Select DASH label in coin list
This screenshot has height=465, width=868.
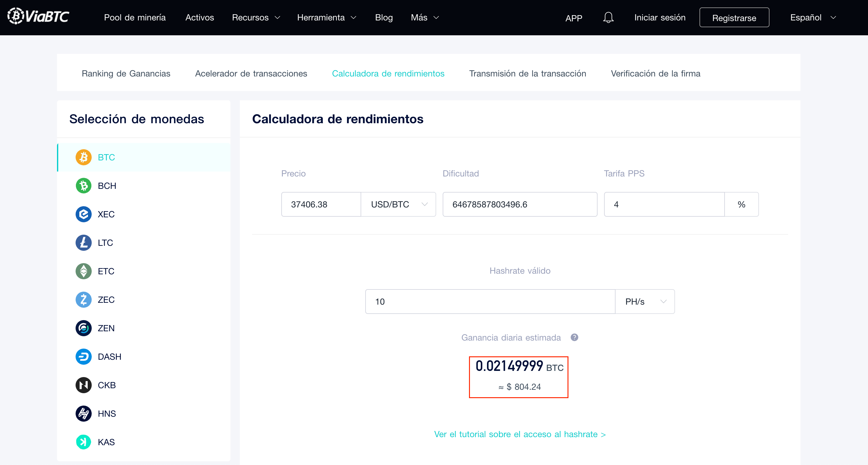pyautogui.click(x=110, y=357)
